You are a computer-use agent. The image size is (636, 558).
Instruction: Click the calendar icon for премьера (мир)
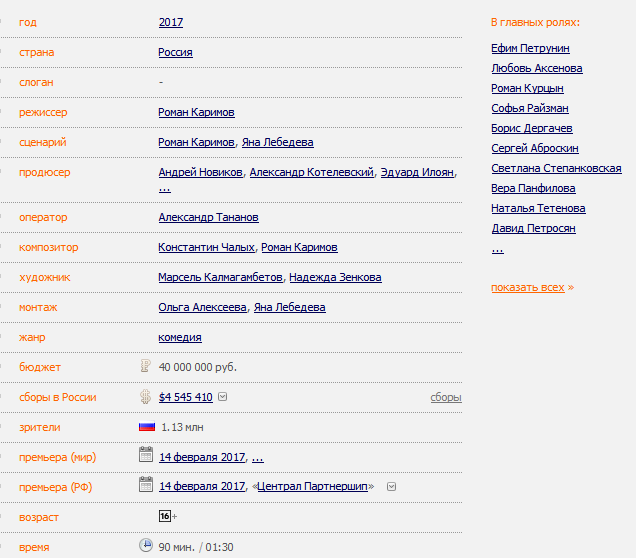click(145, 456)
